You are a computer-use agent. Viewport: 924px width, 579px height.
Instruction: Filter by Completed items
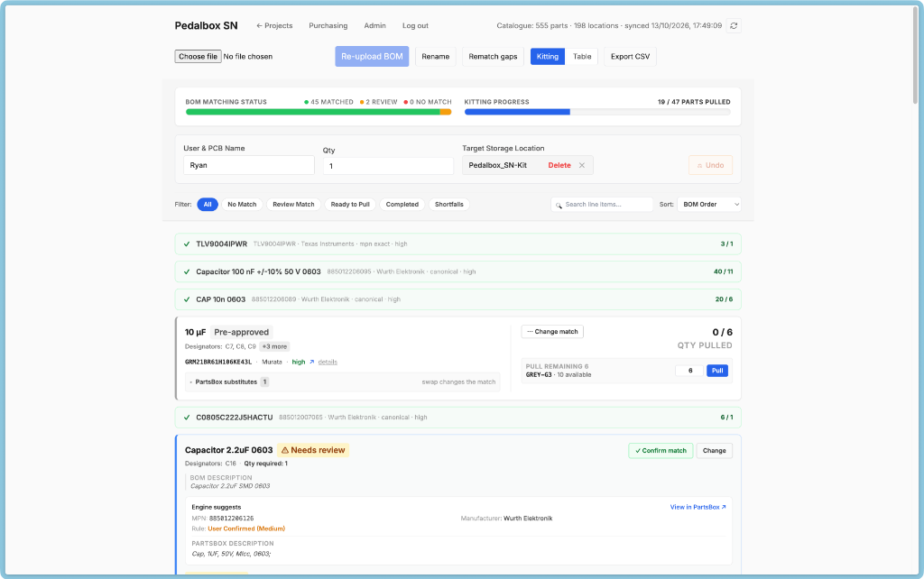click(402, 205)
